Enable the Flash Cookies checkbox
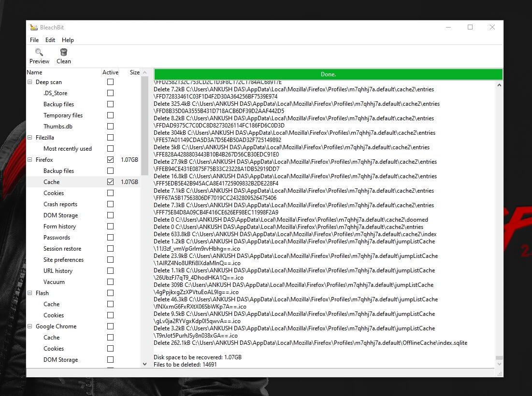532x396 pixels. 110,315
